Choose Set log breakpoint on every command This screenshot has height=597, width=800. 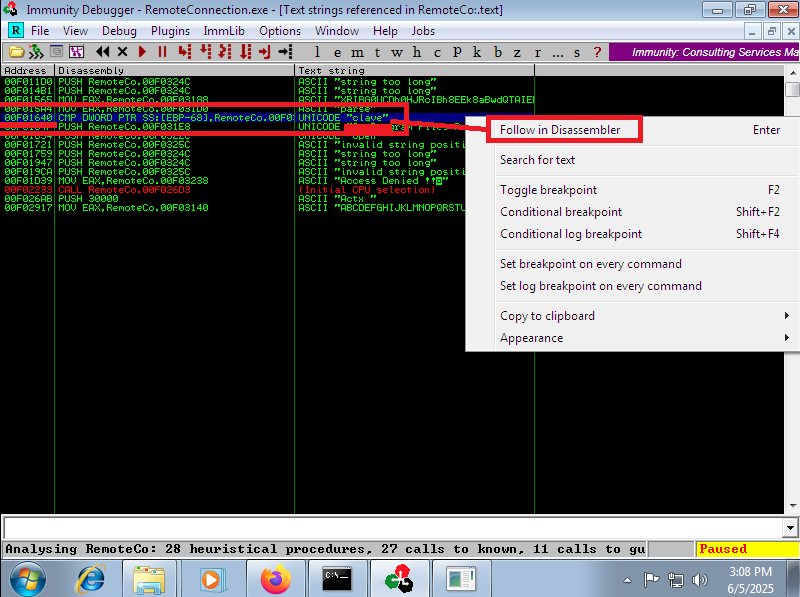click(633, 286)
